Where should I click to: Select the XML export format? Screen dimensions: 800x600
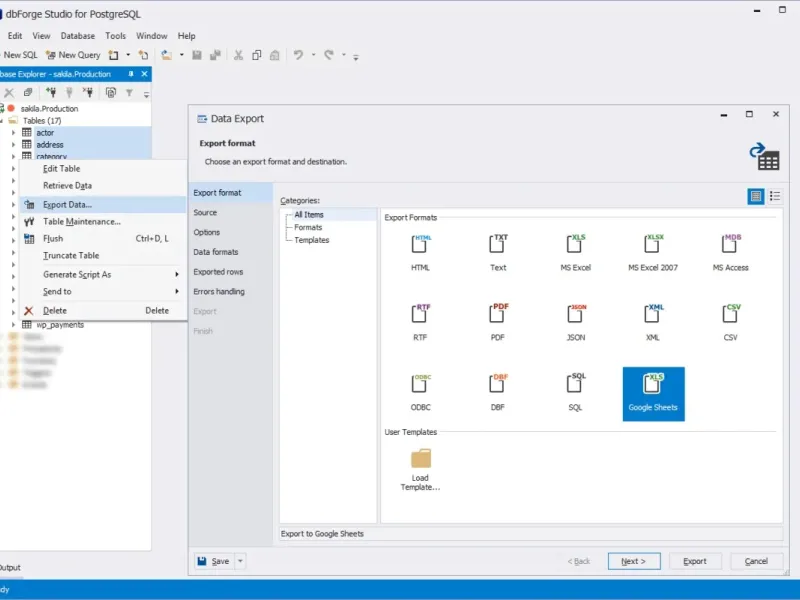pyautogui.click(x=653, y=322)
